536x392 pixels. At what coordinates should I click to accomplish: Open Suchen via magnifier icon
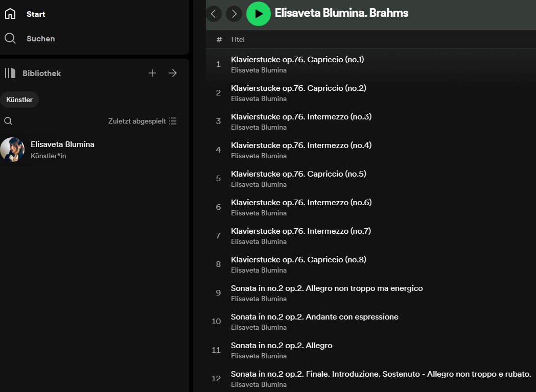coord(10,38)
